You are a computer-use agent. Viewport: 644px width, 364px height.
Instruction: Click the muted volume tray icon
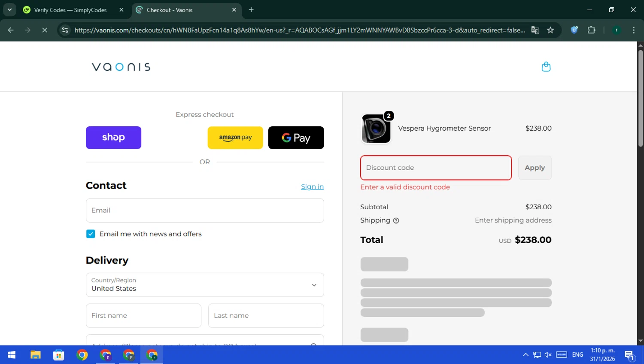548,355
